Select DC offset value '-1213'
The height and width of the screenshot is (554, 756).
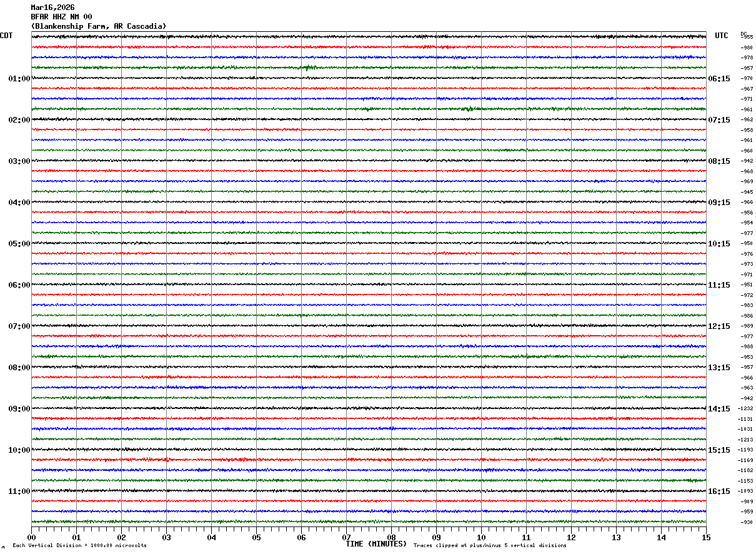[x=745, y=440]
